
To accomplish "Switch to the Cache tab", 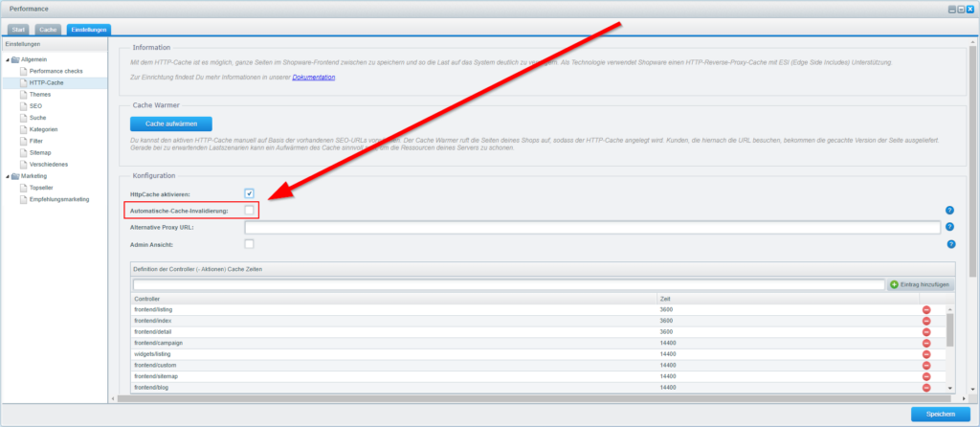I will [x=49, y=31].
